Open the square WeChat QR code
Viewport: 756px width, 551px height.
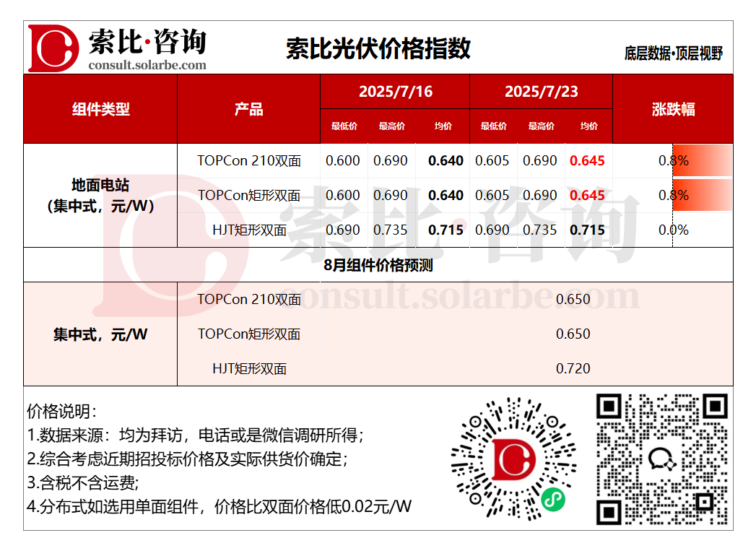click(662, 459)
